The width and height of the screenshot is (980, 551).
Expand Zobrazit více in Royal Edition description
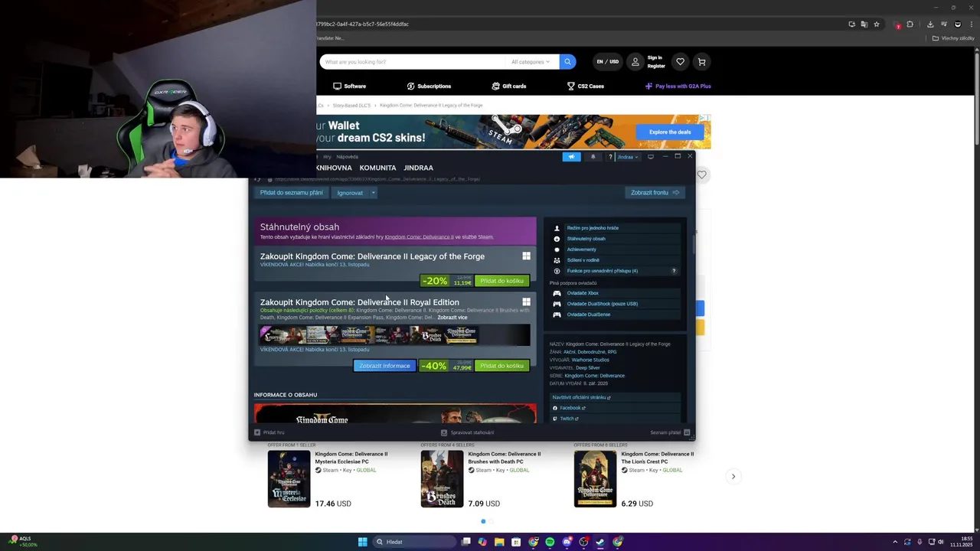point(452,318)
